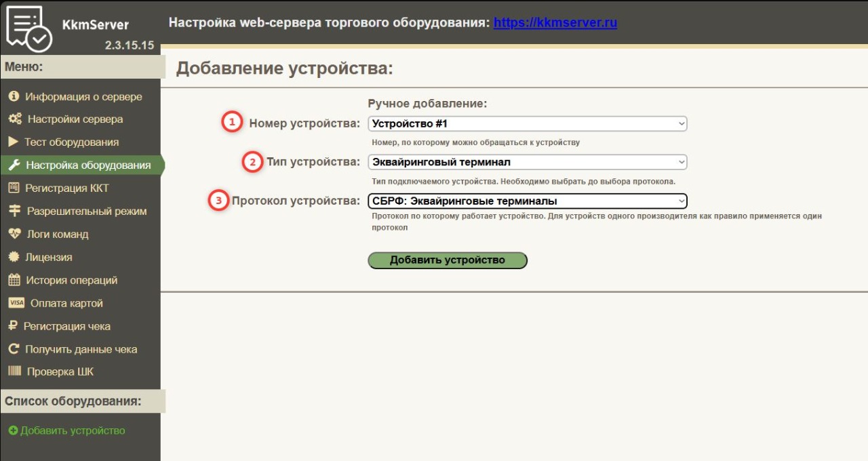The image size is (868, 461).
Task: Click the ruble icon beside Регистрация чека
Action: coord(13,326)
